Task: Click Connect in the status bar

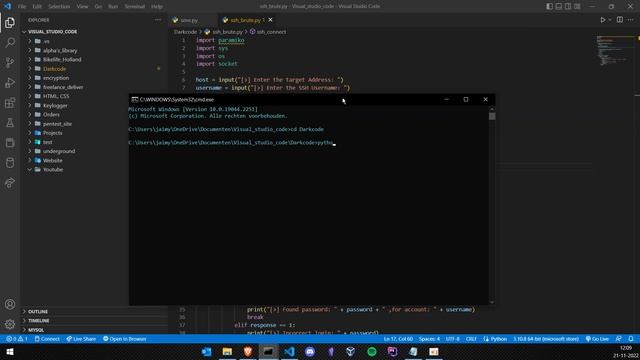Action: click(47, 339)
